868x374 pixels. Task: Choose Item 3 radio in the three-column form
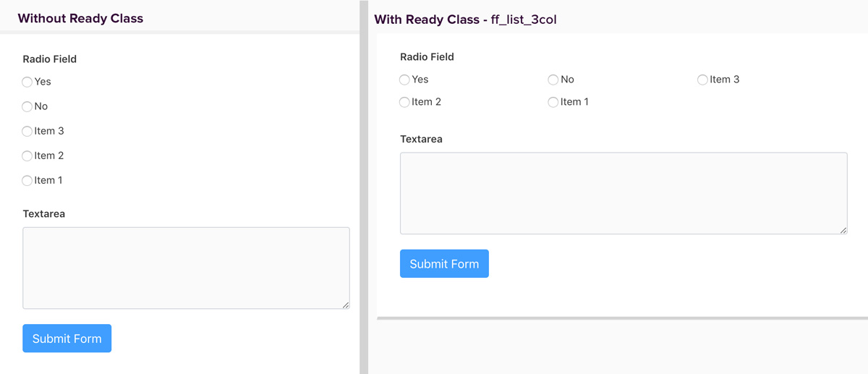point(702,80)
